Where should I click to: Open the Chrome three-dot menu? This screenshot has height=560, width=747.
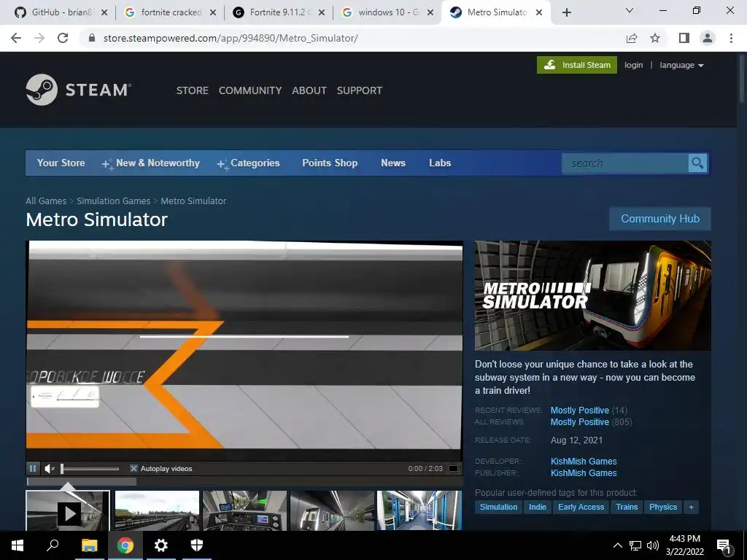pos(731,38)
